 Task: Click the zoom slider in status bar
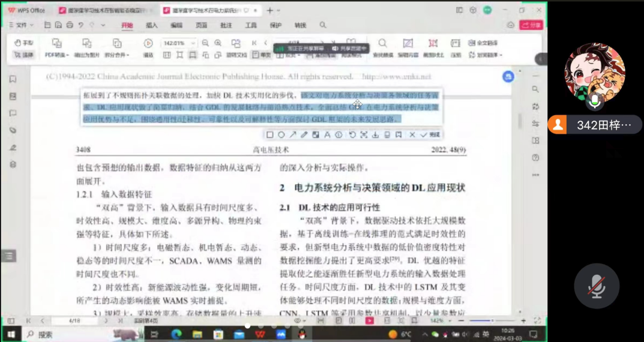(492, 321)
